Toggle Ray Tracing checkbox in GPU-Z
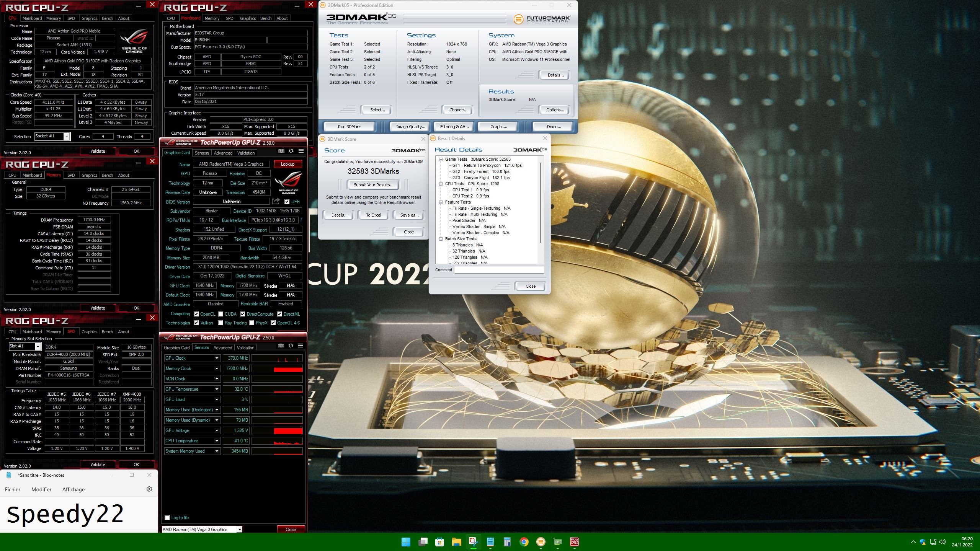Screen dimensions: 980x551 220,323
